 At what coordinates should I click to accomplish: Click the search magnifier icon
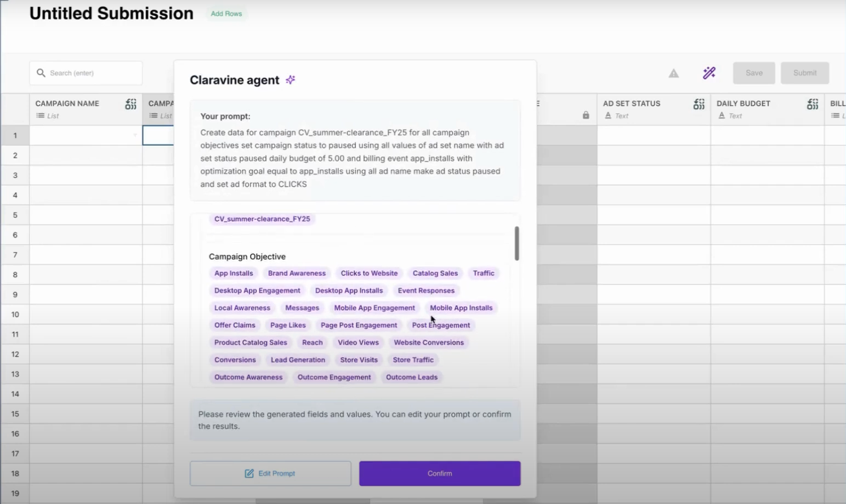pos(41,73)
